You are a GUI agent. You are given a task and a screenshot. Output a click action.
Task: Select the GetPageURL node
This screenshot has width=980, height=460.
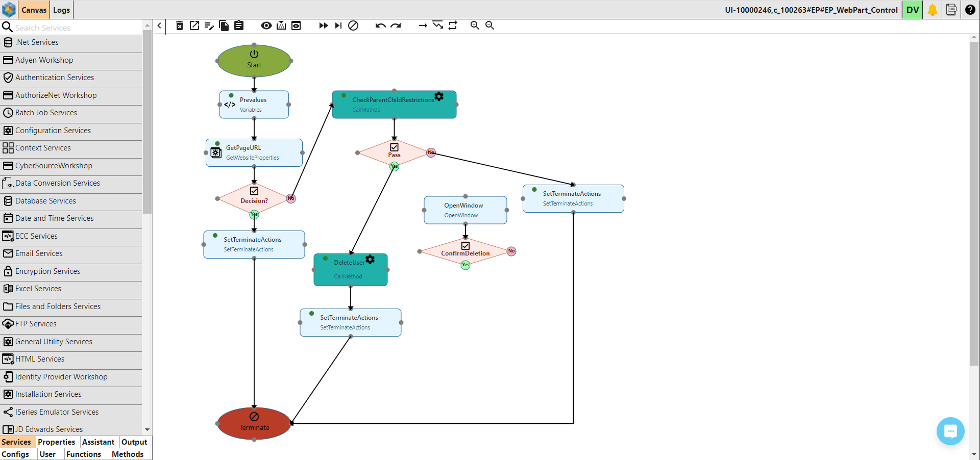pos(254,152)
